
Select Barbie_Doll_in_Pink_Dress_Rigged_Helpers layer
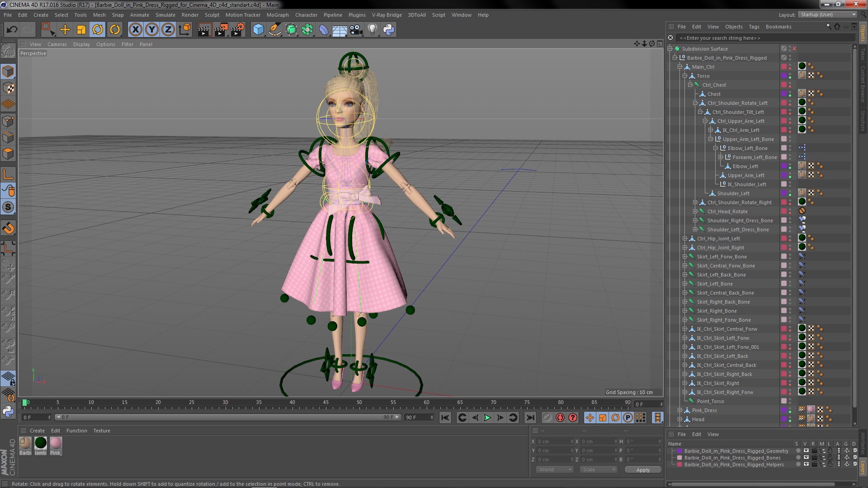[x=734, y=465]
